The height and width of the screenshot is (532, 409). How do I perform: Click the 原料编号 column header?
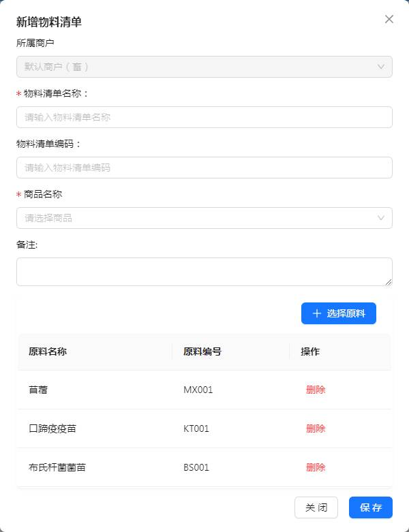(202, 351)
